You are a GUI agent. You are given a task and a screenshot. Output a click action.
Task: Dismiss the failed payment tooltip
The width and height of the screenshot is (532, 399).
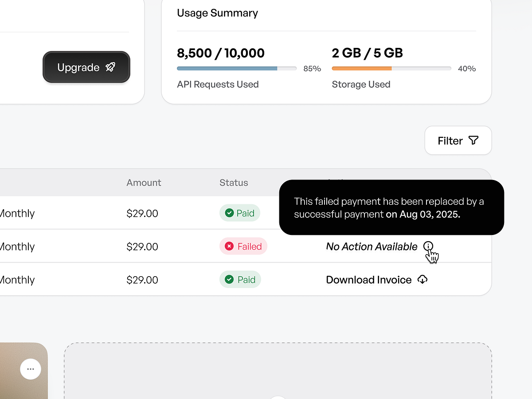(x=391, y=207)
